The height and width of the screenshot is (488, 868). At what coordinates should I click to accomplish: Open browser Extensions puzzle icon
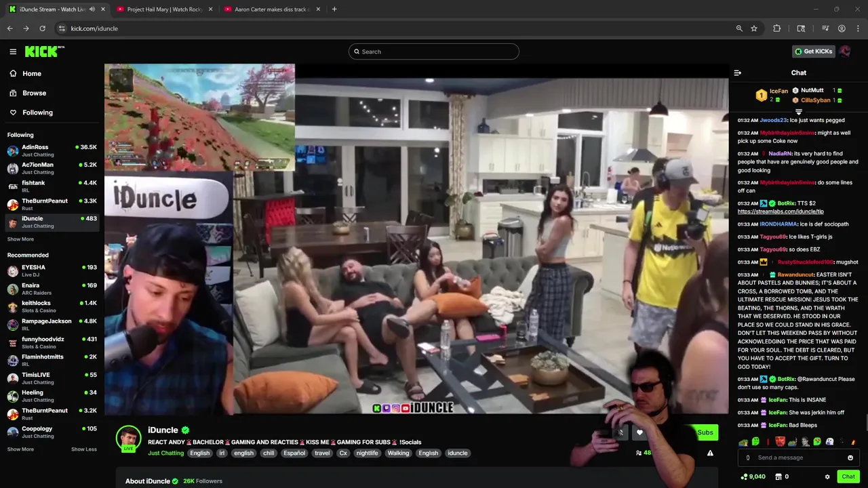pos(777,28)
